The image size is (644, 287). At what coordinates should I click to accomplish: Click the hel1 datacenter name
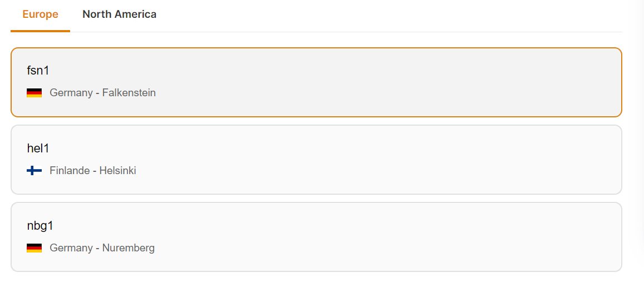(38, 149)
